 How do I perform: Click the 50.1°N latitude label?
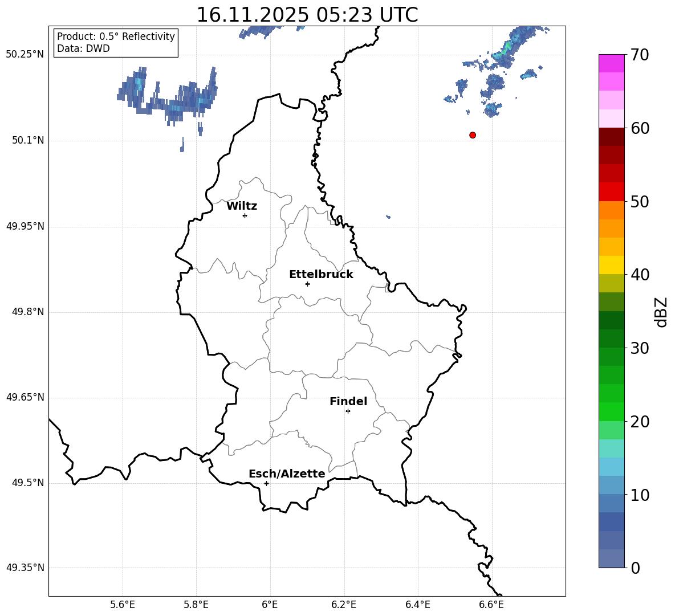coord(28,140)
